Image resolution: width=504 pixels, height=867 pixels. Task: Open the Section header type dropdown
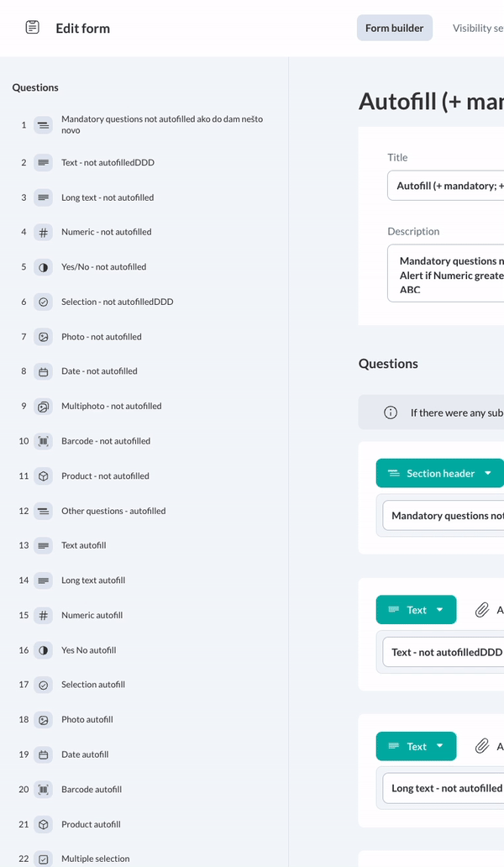coord(439,473)
